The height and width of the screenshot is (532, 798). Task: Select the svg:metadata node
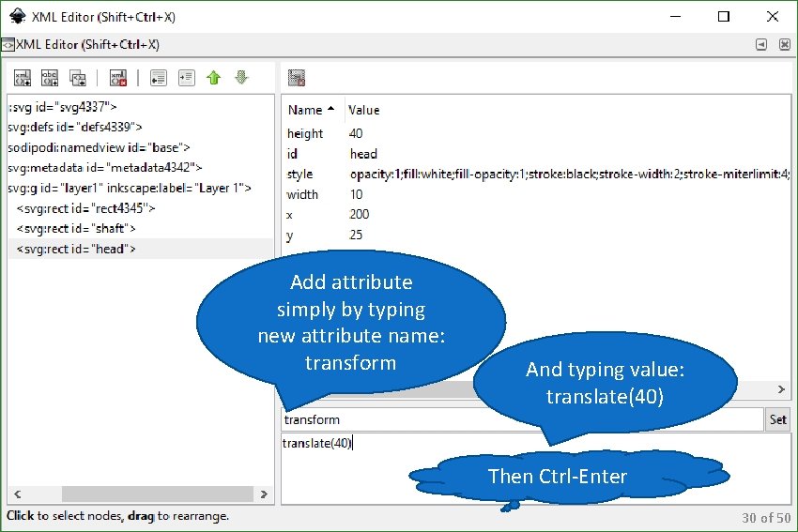coord(105,167)
